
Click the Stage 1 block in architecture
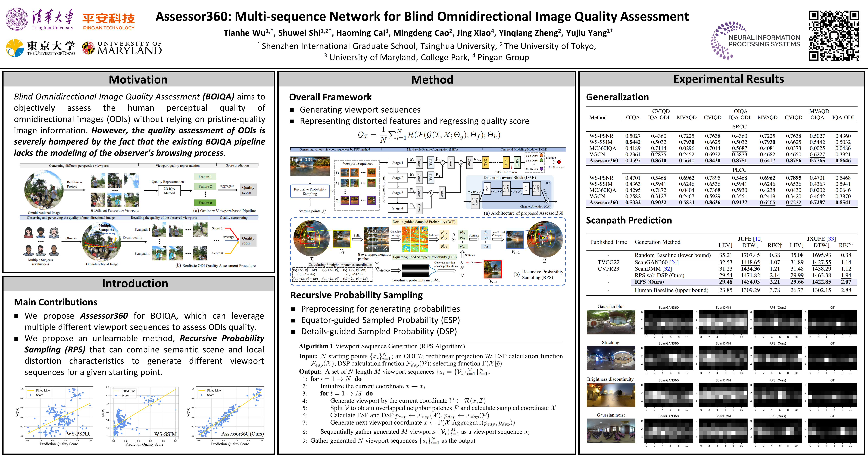398,163
